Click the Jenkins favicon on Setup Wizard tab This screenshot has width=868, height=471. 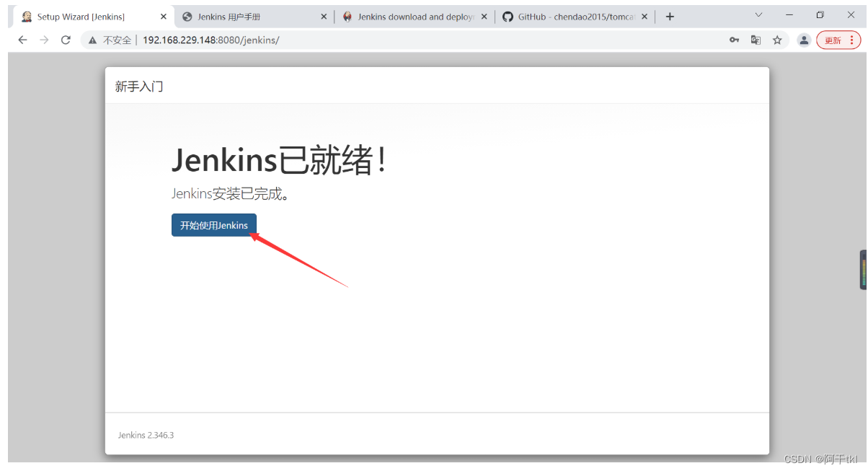pos(27,17)
